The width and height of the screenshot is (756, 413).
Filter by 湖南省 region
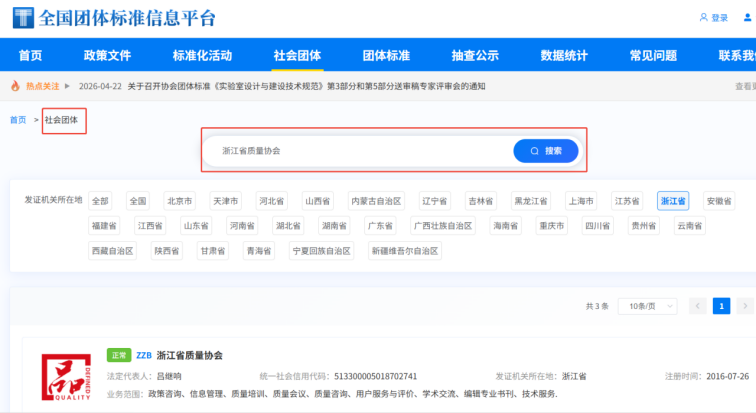click(334, 226)
